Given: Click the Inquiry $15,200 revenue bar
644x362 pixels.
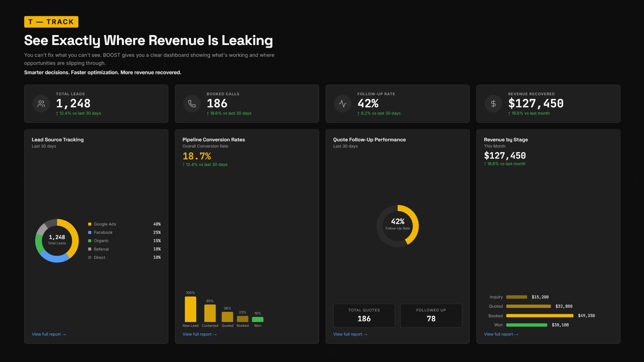Looking at the screenshot, I should (x=517, y=297).
